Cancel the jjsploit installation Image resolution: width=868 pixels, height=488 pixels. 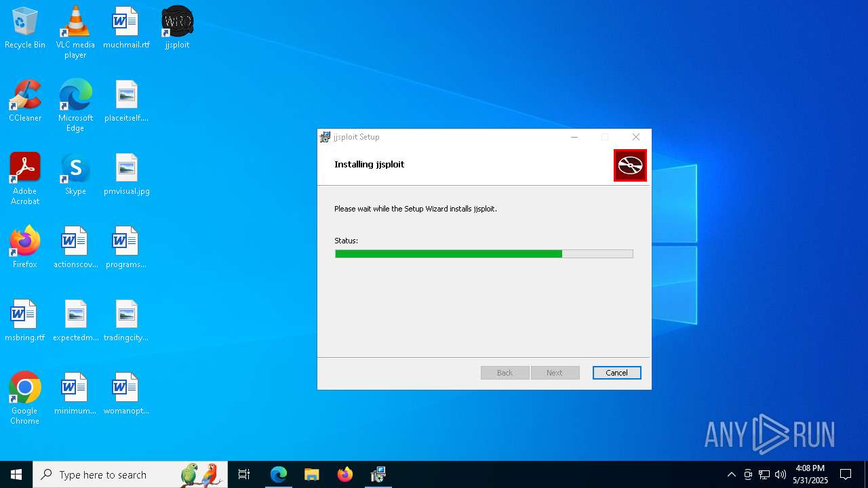[616, 373]
